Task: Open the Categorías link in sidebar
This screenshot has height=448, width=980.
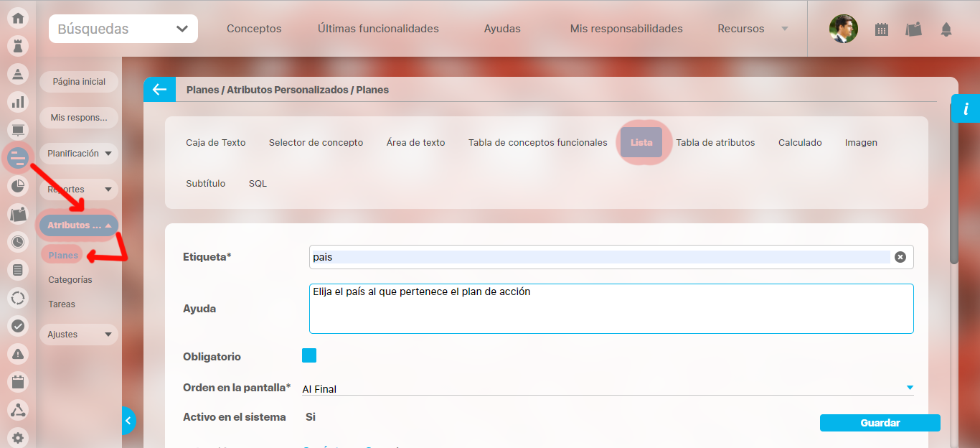Action: click(x=70, y=280)
